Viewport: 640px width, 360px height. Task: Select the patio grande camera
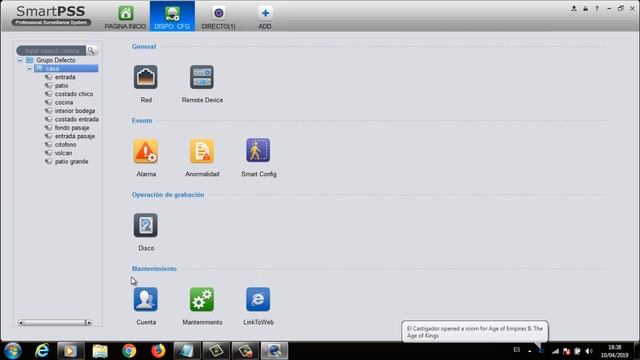coord(71,162)
